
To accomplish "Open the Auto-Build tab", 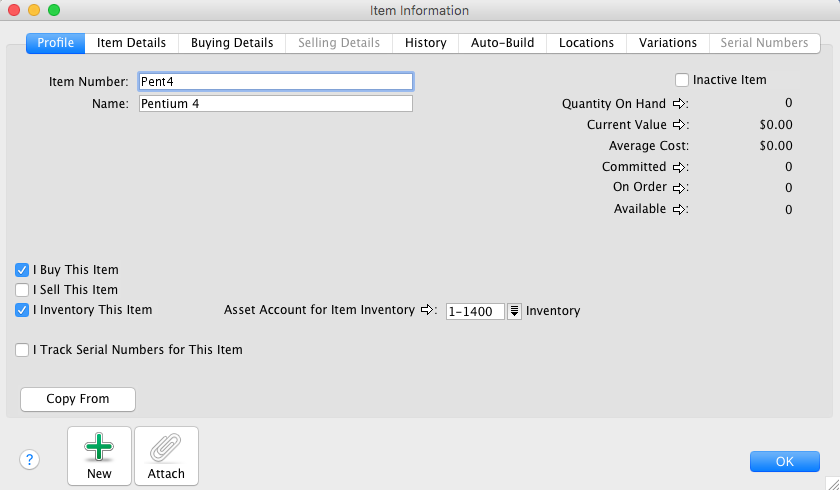I will click(x=502, y=43).
